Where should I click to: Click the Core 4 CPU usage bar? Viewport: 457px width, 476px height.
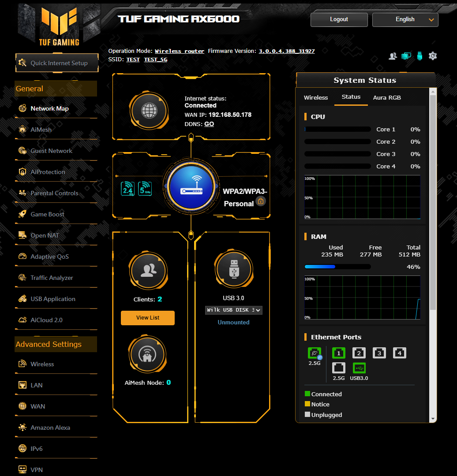pyautogui.click(x=337, y=166)
